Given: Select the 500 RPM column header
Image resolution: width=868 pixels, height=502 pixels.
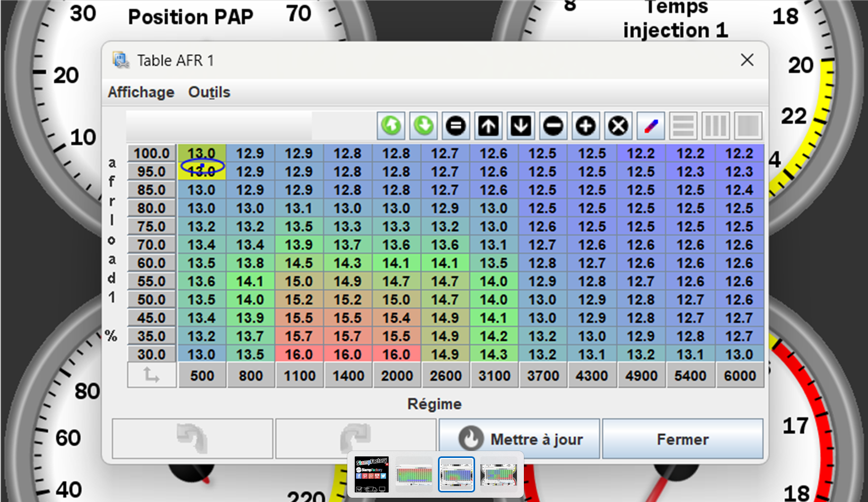Looking at the screenshot, I should coord(202,376).
